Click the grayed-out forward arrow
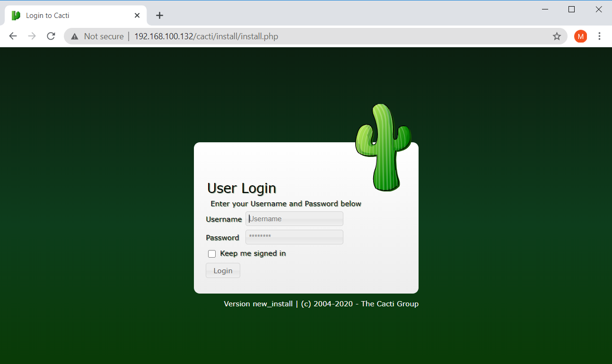This screenshot has width=612, height=364. click(x=32, y=36)
